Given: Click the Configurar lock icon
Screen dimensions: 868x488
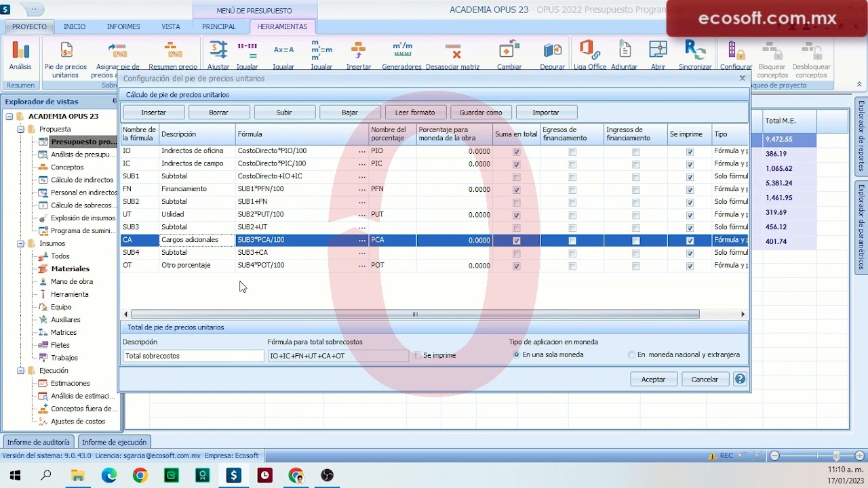Looking at the screenshot, I should 736,55.
